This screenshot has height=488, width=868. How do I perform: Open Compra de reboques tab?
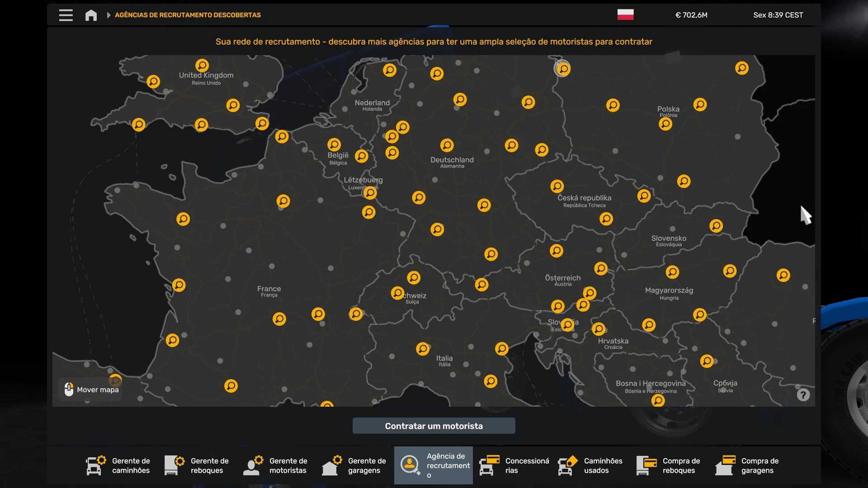point(670,465)
